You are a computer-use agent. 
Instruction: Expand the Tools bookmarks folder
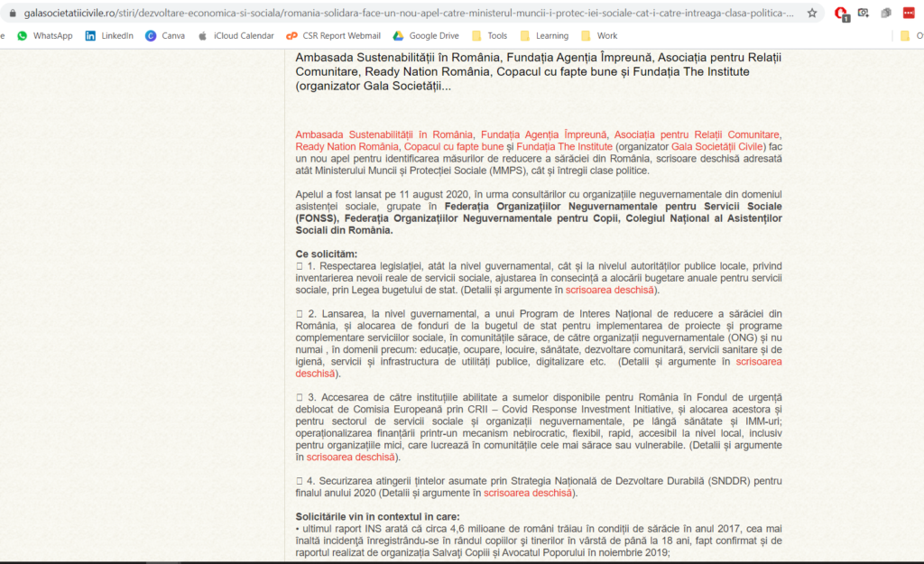tap(490, 36)
